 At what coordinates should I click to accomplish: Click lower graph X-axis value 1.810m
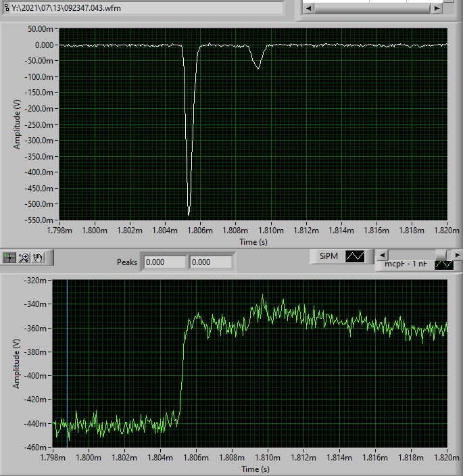click(268, 457)
